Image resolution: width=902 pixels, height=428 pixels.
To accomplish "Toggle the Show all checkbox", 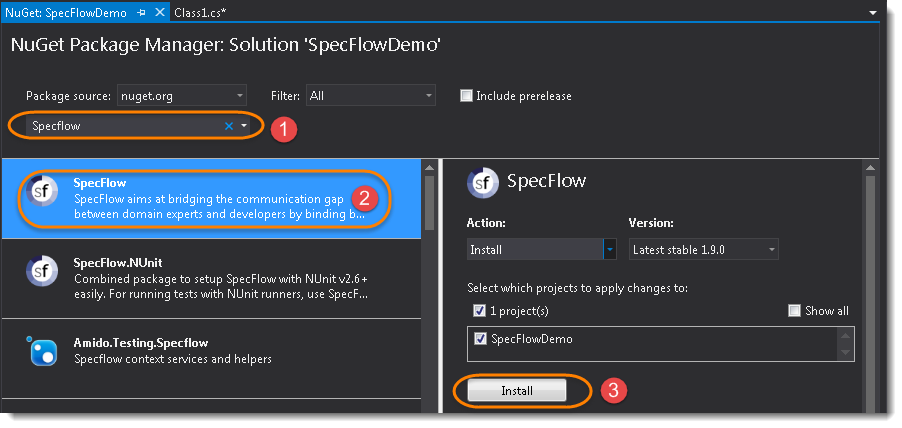I will (x=794, y=311).
